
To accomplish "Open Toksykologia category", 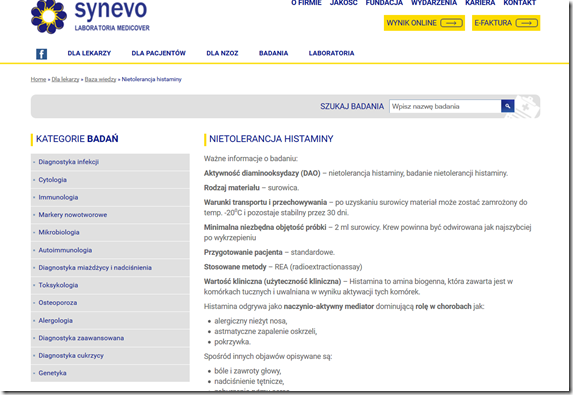I will tap(110, 285).
